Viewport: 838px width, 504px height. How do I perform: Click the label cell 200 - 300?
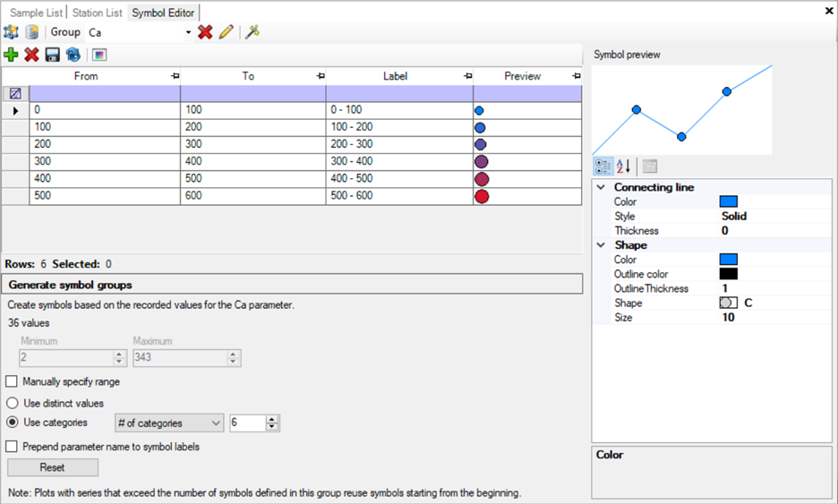399,144
